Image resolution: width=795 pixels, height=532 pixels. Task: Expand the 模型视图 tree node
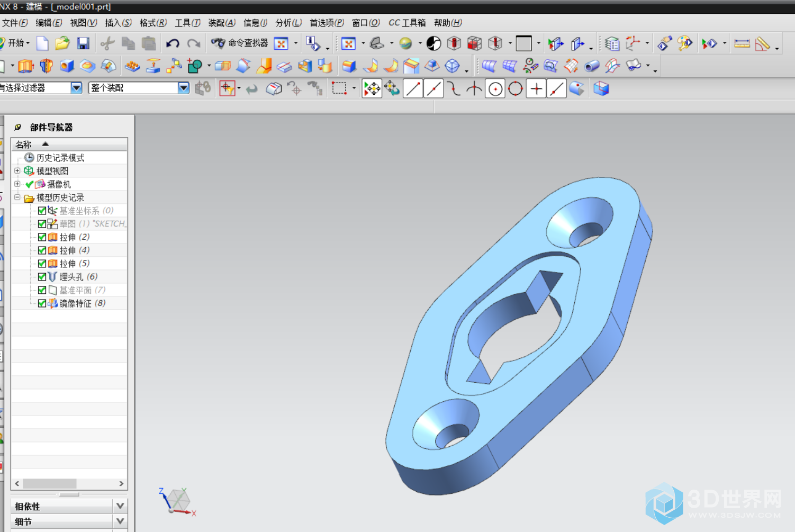[17, 170]
